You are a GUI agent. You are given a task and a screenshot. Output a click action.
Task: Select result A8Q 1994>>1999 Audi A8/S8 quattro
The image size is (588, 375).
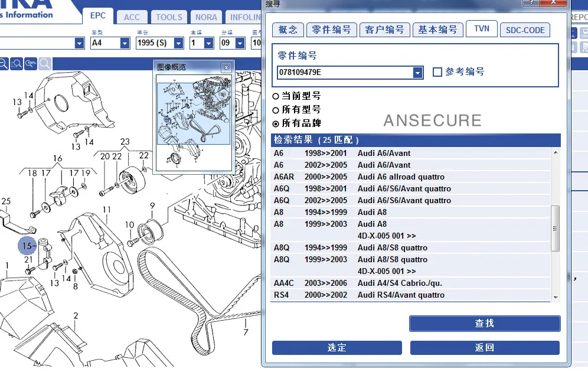pyautogui.click(x=411, y=248)
